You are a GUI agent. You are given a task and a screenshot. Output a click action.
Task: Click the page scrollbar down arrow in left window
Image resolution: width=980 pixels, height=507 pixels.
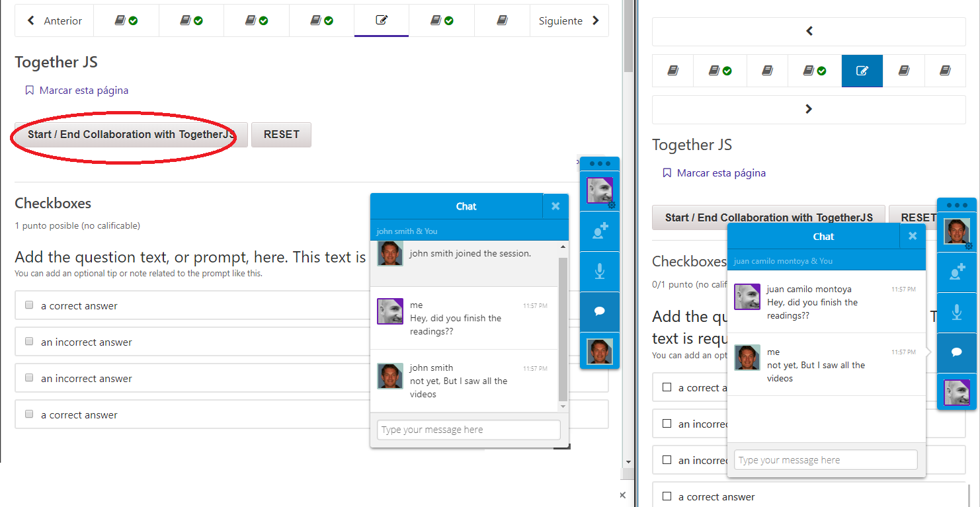pos(629,462)
